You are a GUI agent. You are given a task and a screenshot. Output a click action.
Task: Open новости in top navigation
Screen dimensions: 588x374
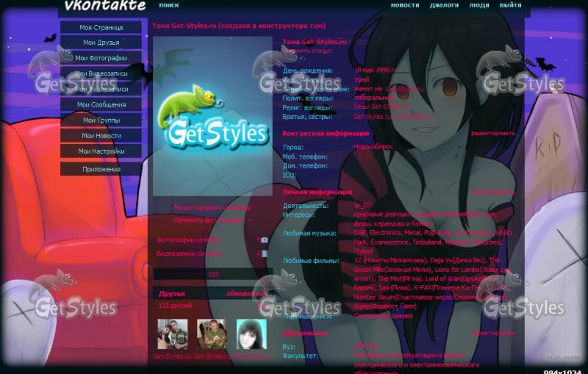tap(405, 5)
